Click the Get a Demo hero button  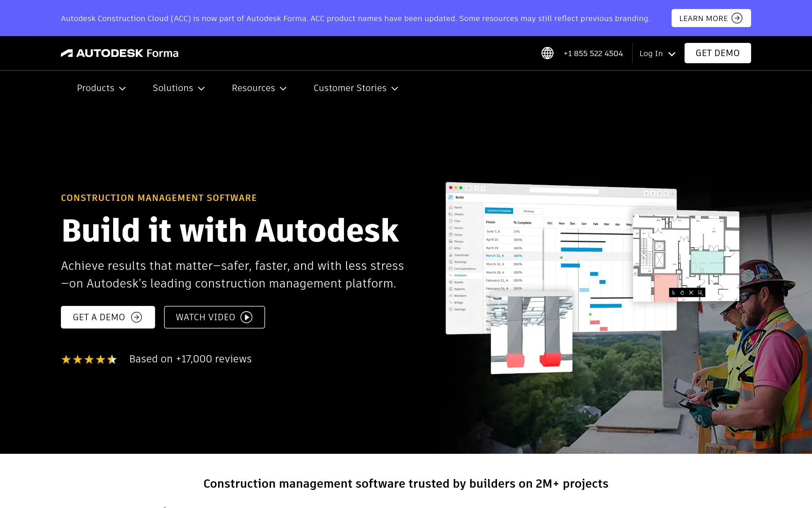[x=108, y=317]
